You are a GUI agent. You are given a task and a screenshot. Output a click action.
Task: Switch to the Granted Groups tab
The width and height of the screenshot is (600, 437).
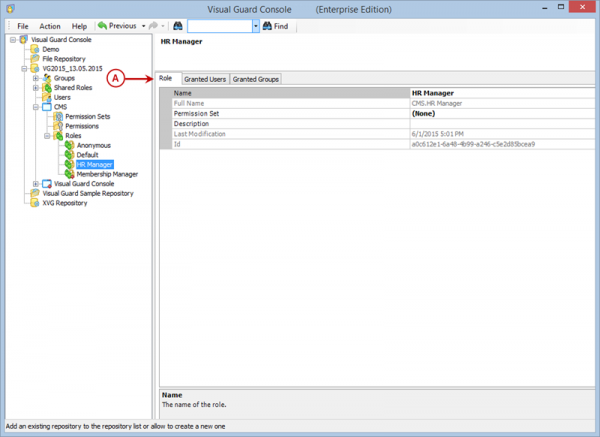pyautogui.click(x=256, y=79)
